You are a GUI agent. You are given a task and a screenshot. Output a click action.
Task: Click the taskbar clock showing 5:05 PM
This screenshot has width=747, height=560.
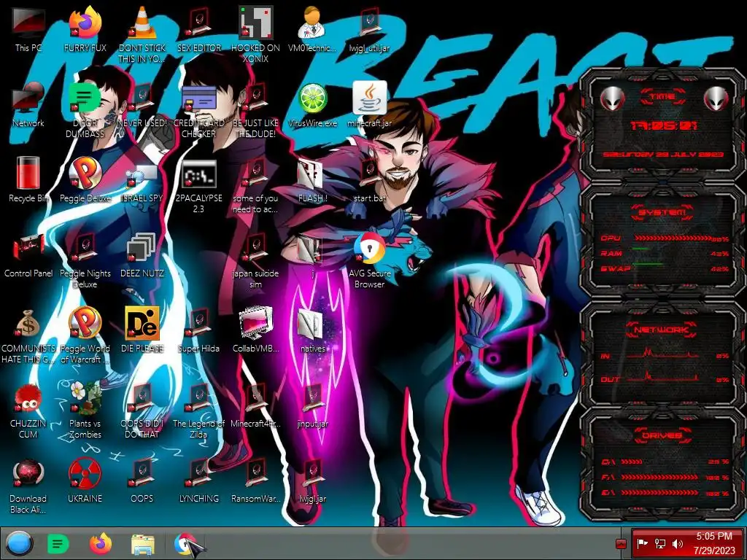coord(714,543)
